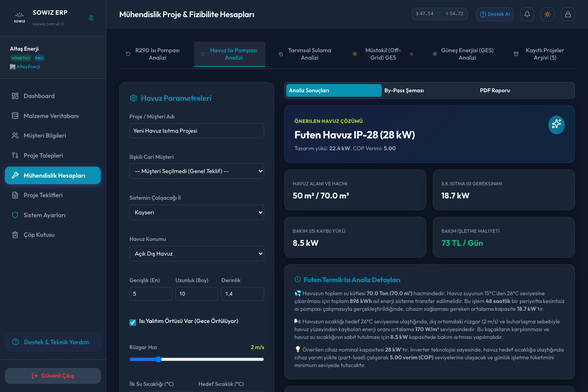Click the Uzunluk (Boy) input field
Viewport: 588px width, 392px height.
(197, 294)
